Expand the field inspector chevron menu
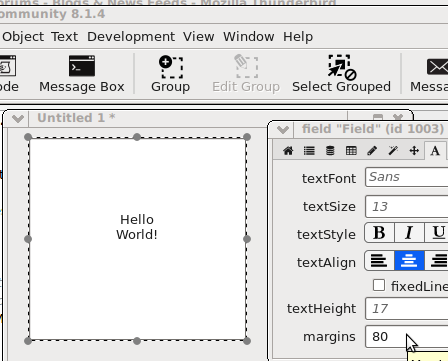The image size is (448, 361). point(283,129)
